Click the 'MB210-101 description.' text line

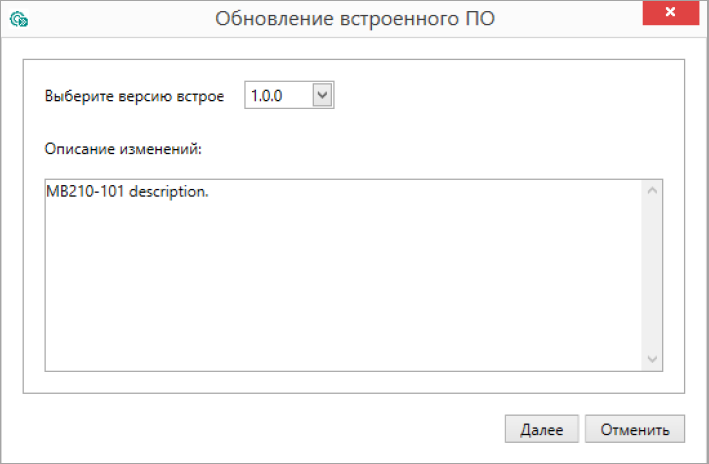tap(127, 191)
